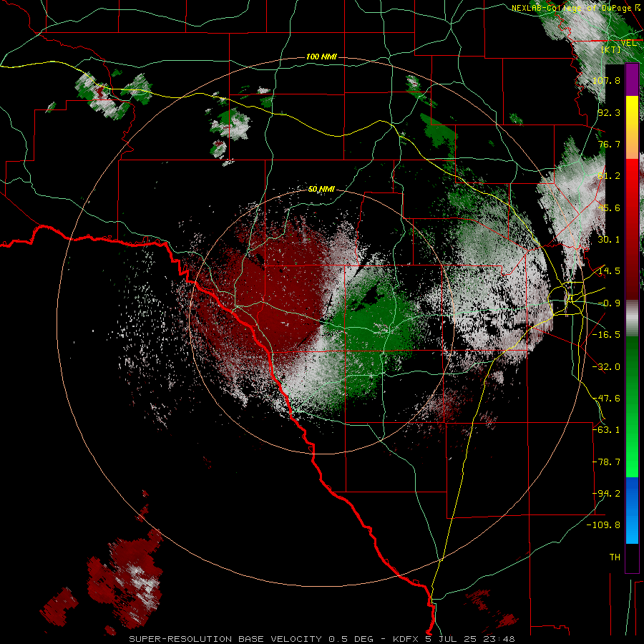
Task: Click the VEL legend heading
Action: click(629, 43)
